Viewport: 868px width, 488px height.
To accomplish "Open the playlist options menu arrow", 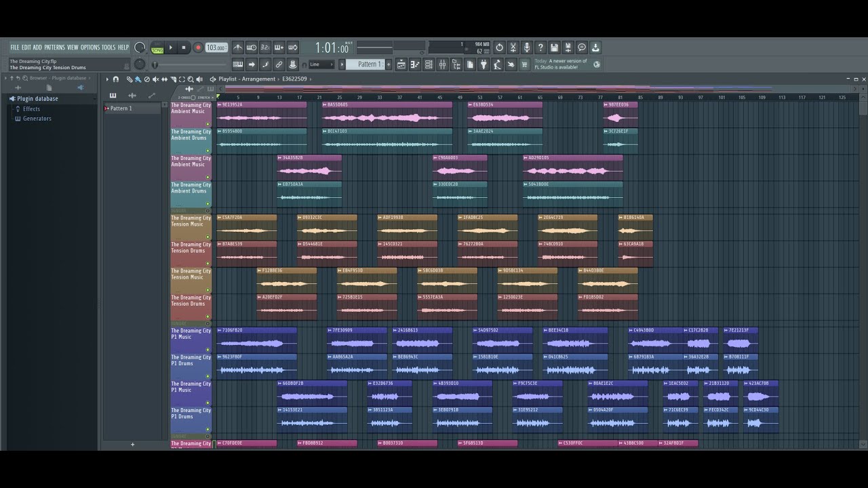I will pyautogui.click(x=107, y=79).
